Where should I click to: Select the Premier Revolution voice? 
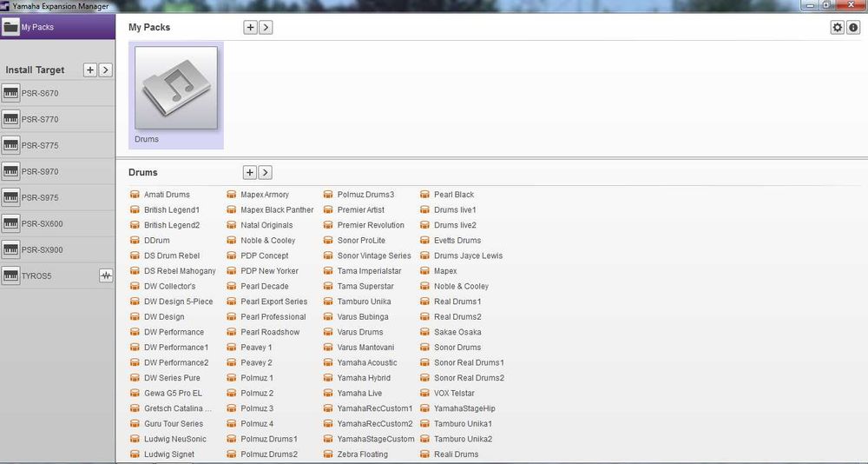371,225
